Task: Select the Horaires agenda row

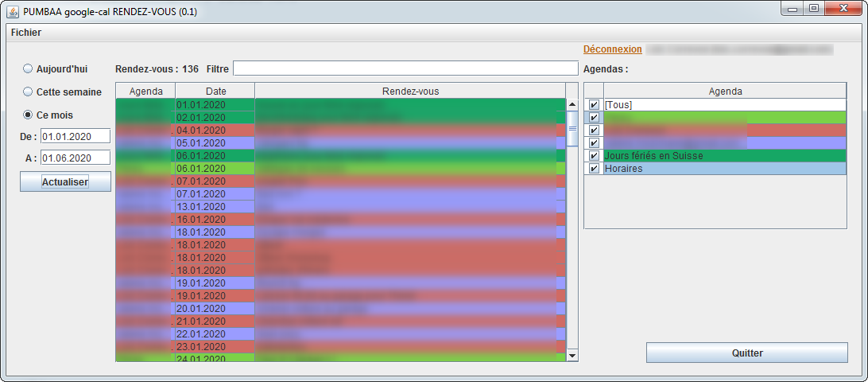Action: (x=715, y=169)
